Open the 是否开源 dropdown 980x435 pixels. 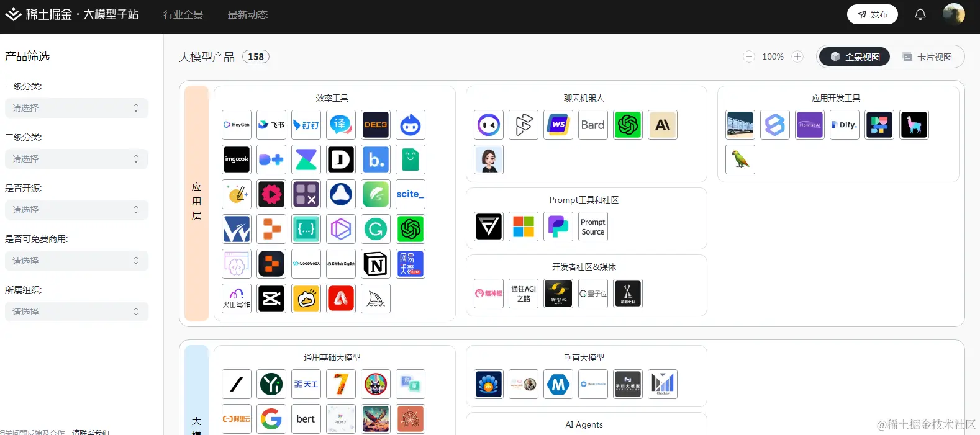coord(76,210)
